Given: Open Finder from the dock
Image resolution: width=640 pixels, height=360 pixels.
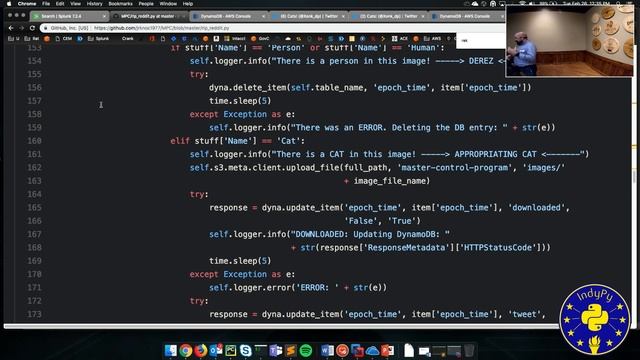Looking at the screenshot, I should 171,350.
